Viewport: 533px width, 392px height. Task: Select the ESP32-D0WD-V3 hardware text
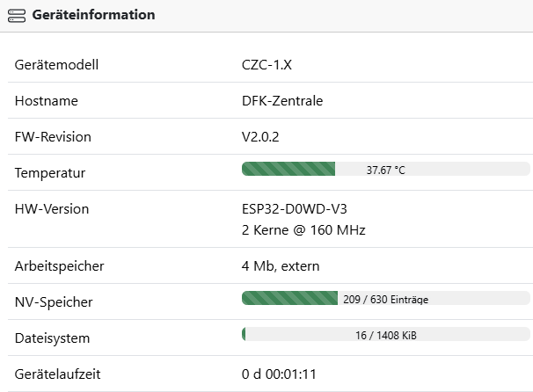[295, 209]
